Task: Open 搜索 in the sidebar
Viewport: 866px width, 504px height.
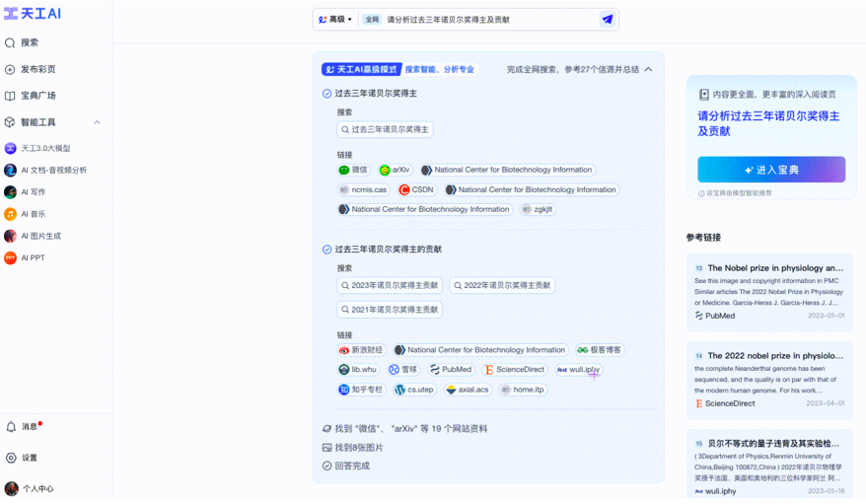Action: click(22, 42)
